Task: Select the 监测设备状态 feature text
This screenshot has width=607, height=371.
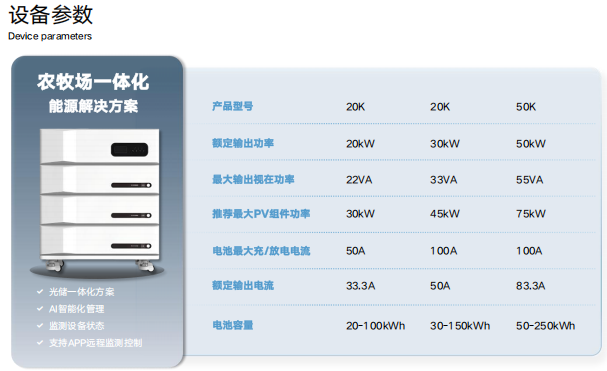Action: coord(76,326)
